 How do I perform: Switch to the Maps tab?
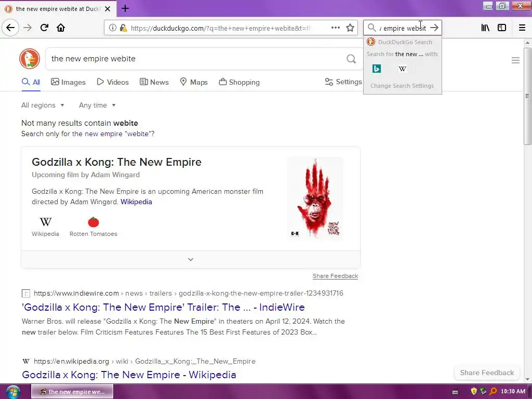[x=194, y=82]
